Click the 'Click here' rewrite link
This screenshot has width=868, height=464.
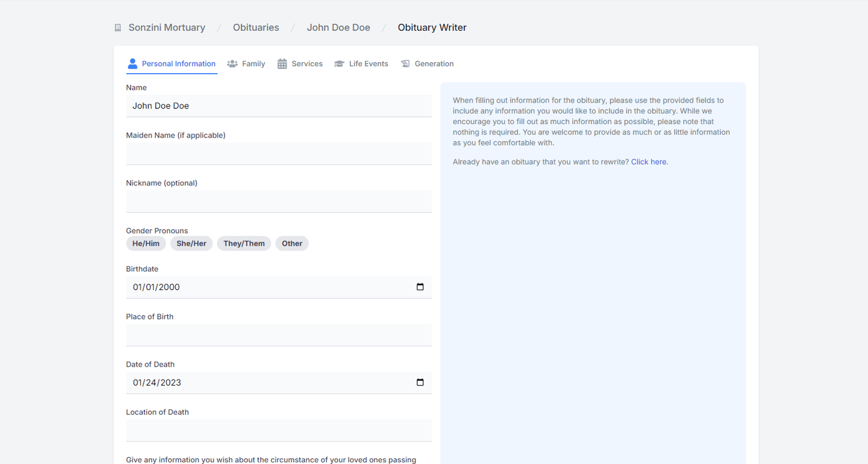(x=648, y=161)
